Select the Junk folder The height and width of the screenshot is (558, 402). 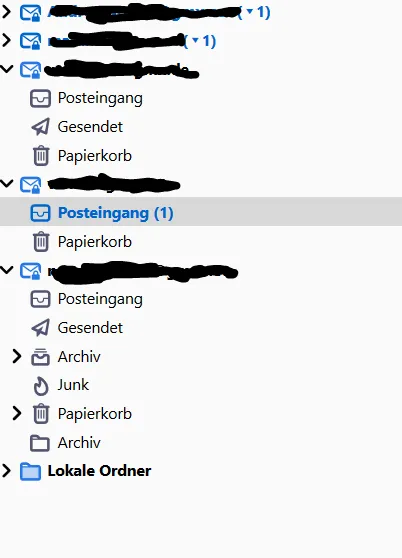73,385
